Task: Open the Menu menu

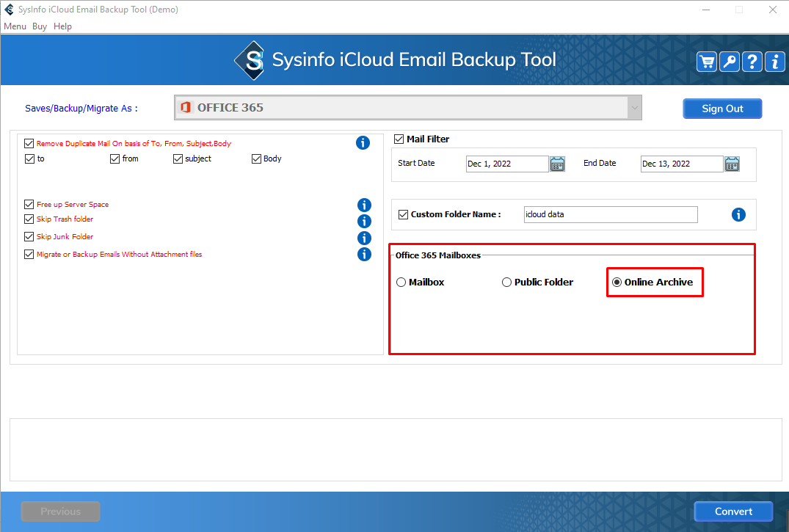Action: [x=15, y=26]
